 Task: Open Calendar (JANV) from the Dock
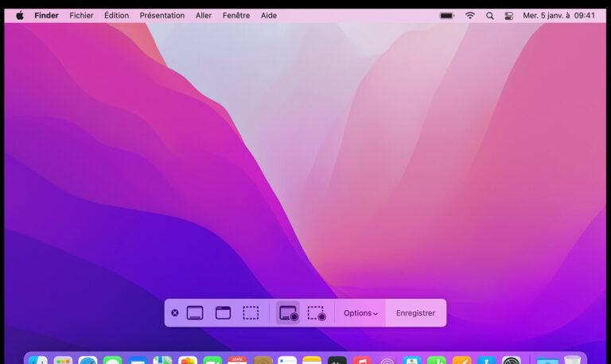click(237, 360)
